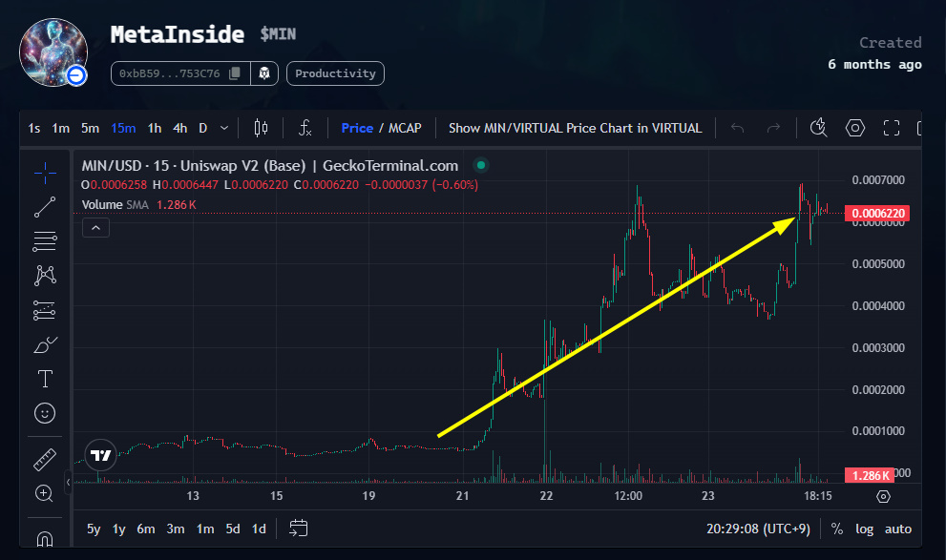Set range to 1d
This screenshot has height=560, width=946.
[259, 529]
